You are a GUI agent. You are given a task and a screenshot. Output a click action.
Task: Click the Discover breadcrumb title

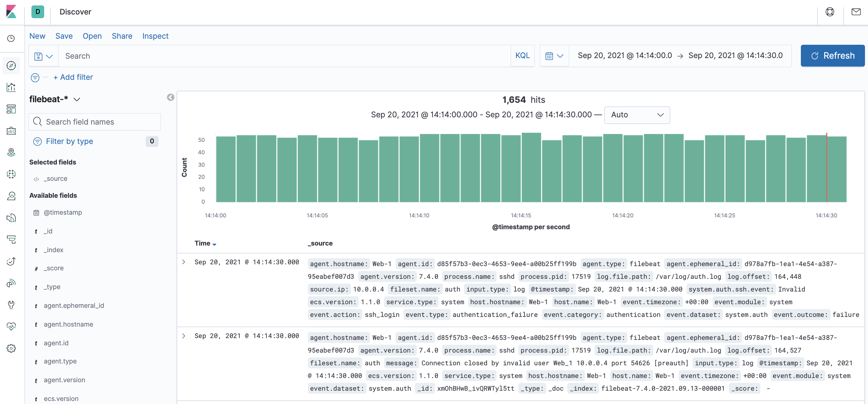[76, 12]
